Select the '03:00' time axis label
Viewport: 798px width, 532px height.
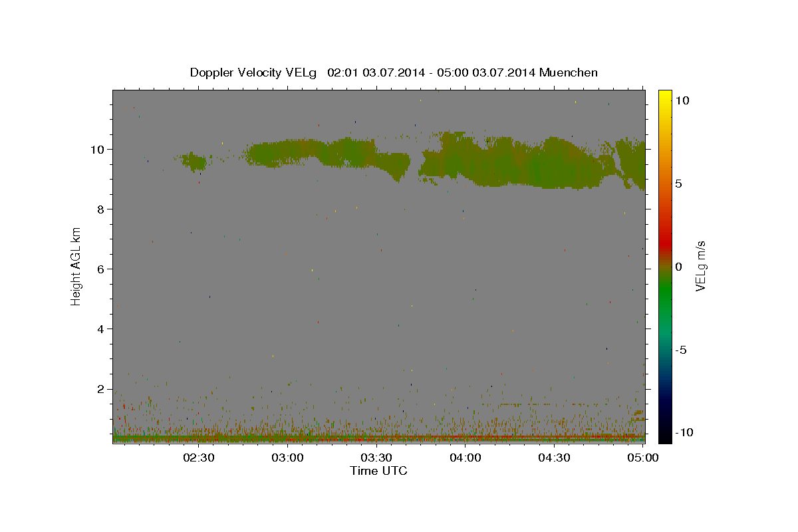point(288,458)
